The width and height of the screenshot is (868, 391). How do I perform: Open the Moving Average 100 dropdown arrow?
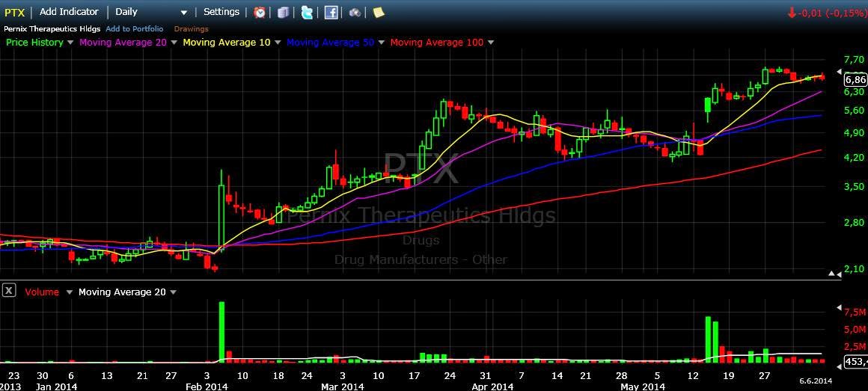pyautogui.click(x=490, y=43)
